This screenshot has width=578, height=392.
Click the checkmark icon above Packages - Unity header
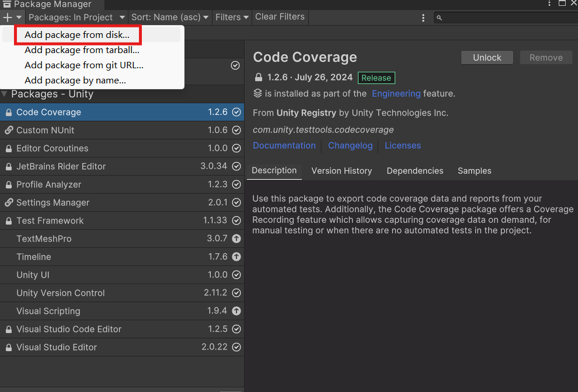pos(235,65)
